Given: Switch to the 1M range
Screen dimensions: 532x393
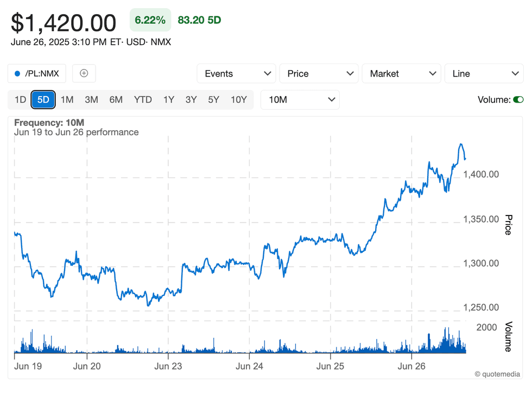Looking at the screenshot, I should pos(67,99).
